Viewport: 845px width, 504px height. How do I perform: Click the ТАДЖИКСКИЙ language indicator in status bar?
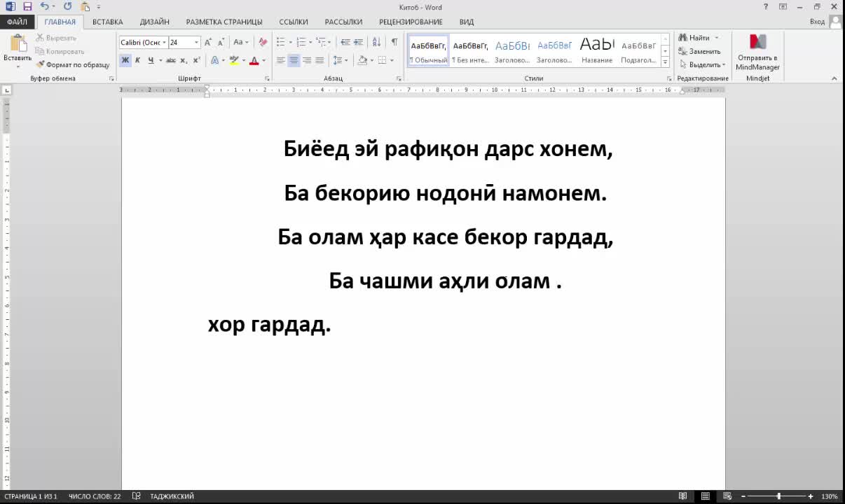[172, 496]
